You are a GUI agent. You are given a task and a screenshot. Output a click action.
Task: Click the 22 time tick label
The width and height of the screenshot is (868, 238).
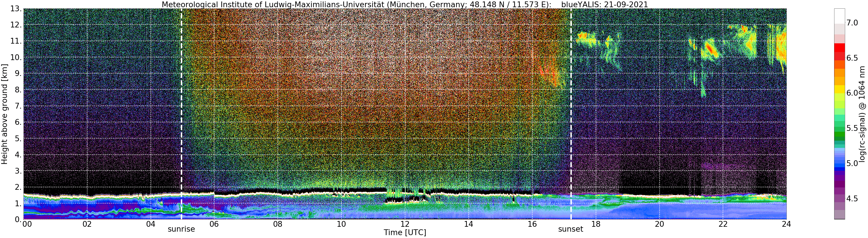[x=723, y=224]
